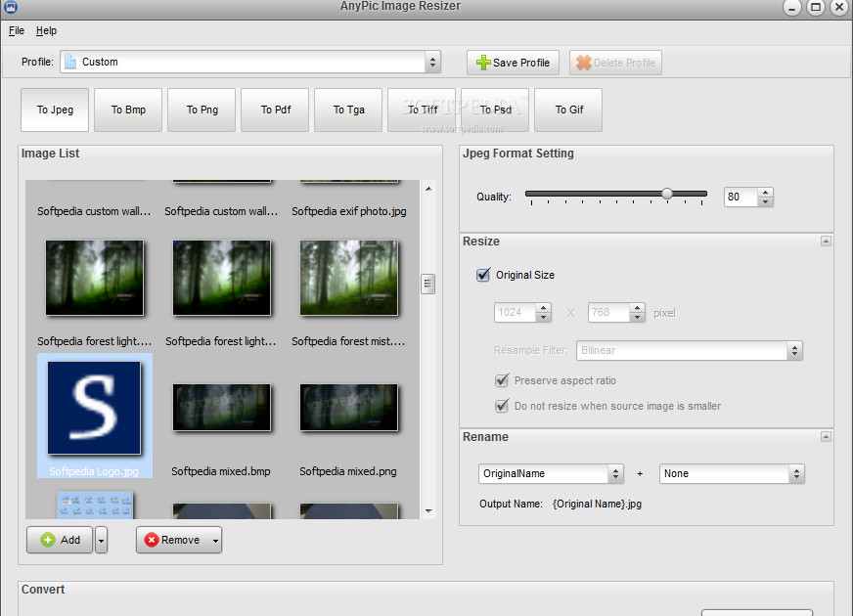This screenshot has width=853, height=616.
Task: Open the None rename suffix dropdown
Action: pos(732,473)
